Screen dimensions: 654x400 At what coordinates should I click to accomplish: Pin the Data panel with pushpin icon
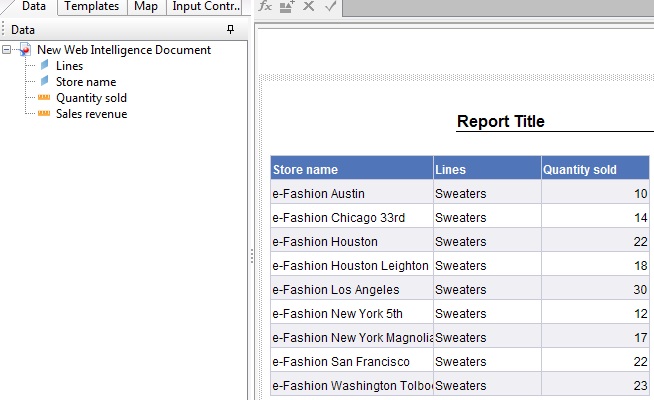click(231, 30)
